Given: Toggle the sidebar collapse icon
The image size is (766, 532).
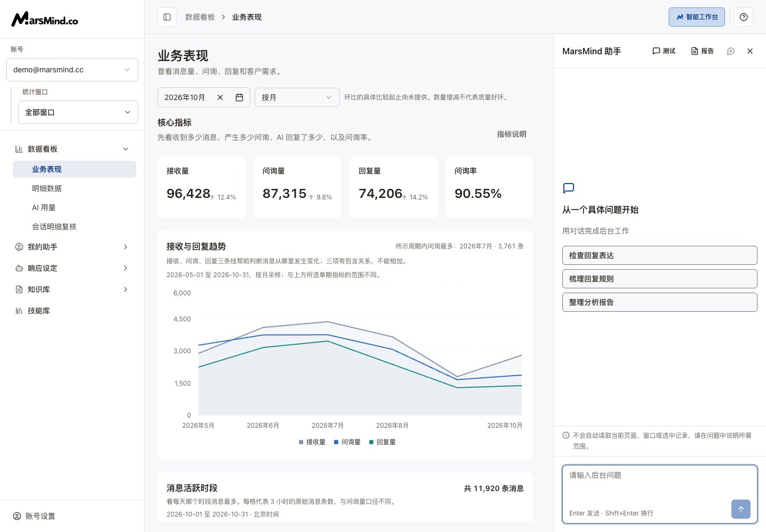Looking at the screenshot, I should pos(167,17).
